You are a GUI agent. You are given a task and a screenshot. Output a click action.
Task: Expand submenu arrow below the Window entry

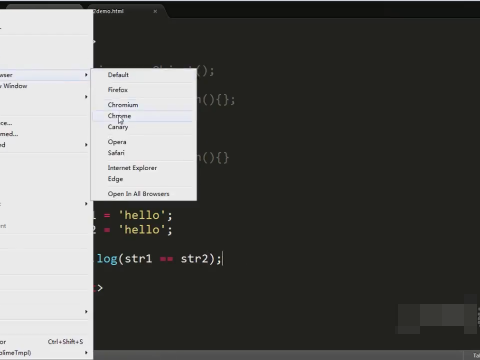(x=86, y=97)
